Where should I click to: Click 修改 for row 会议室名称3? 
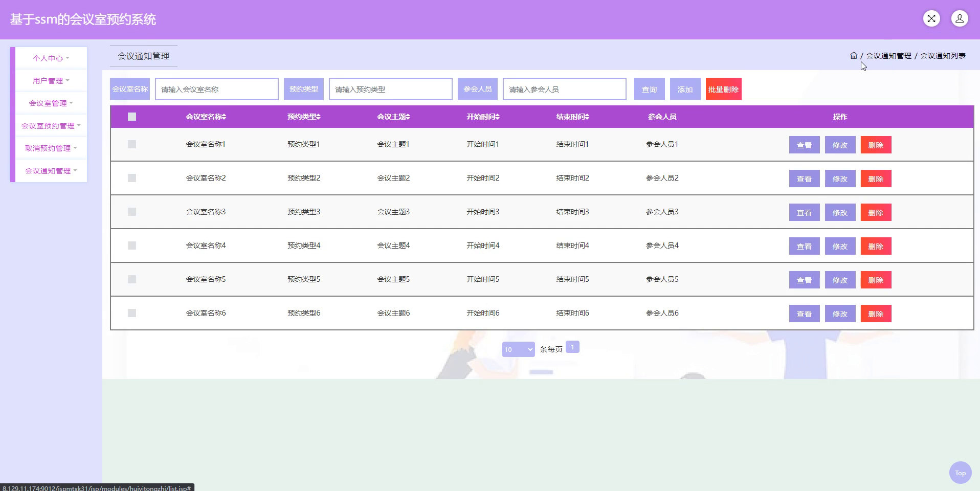click(840, 212)
